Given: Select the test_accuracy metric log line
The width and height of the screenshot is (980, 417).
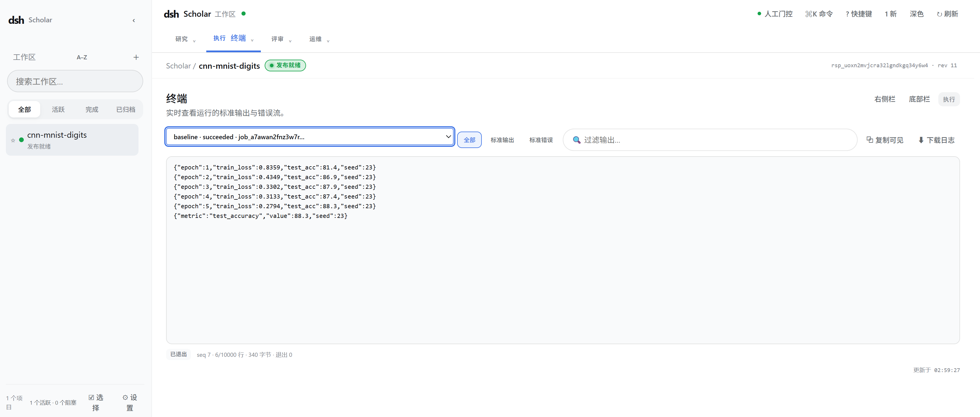Looking at the screenshot, I should click(x=261, y=216).
